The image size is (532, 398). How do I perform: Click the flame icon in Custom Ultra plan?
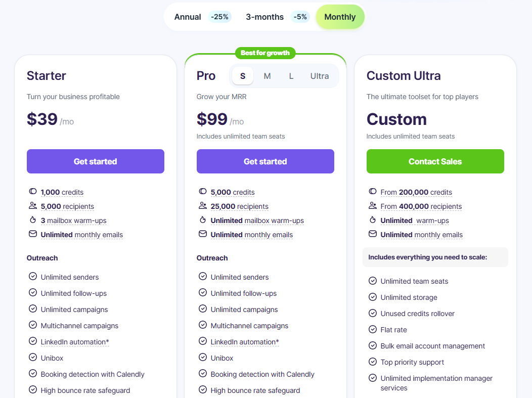373,220
